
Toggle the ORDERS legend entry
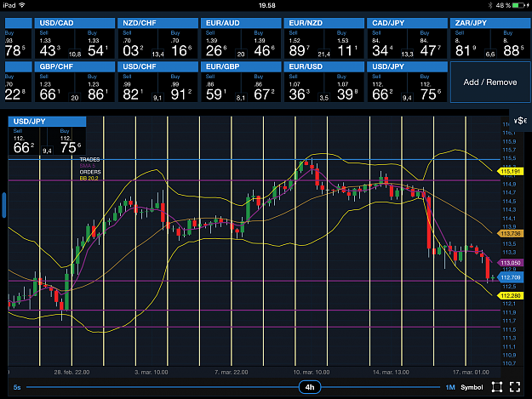[90, 172]
